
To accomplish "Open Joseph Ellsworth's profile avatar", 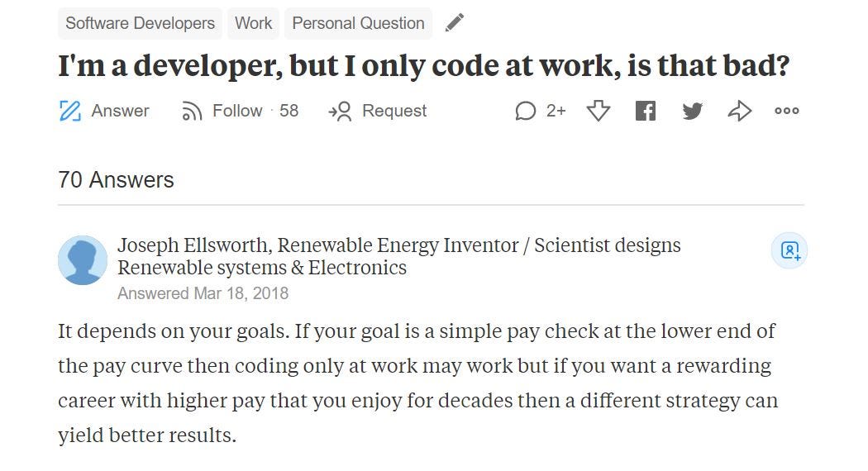I will pyautogui.click(x=83, y=260).
